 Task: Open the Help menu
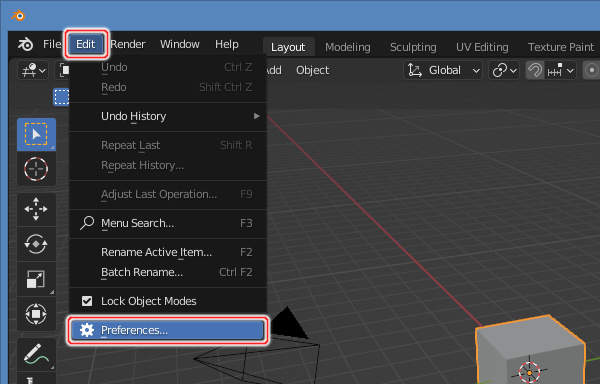(227, 44)
